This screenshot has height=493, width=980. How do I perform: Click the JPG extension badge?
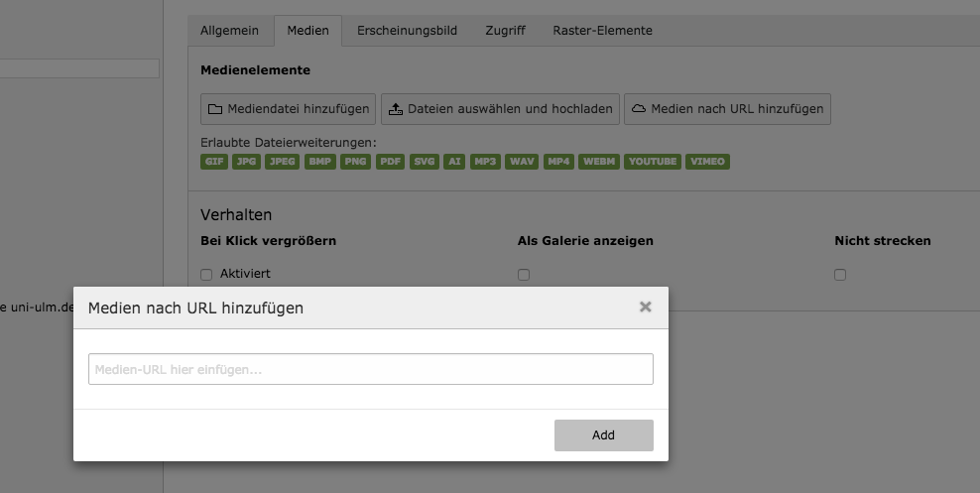[x=246, y=162]
